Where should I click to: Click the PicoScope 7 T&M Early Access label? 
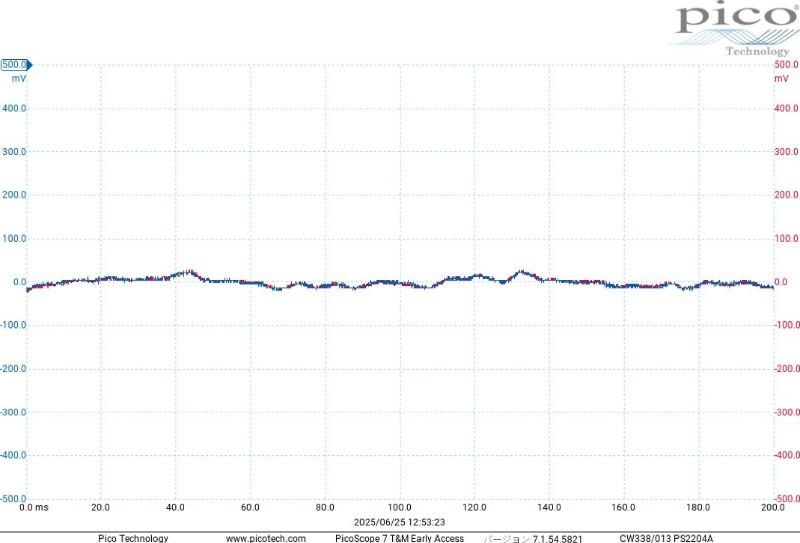[x=399, y=538]
